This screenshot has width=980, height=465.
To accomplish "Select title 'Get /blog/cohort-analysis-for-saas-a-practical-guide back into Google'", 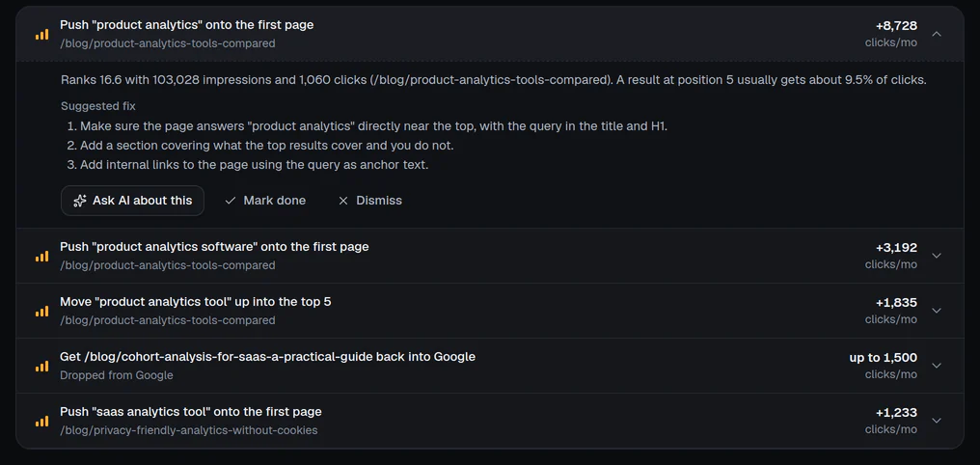I will [x=267, y=357].
